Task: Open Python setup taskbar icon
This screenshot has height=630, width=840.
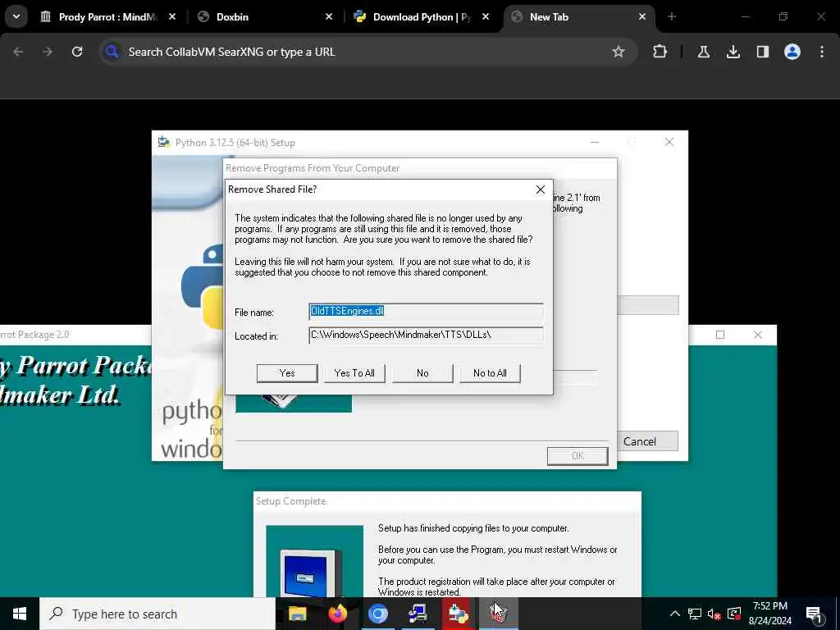Action: (458, 614)
